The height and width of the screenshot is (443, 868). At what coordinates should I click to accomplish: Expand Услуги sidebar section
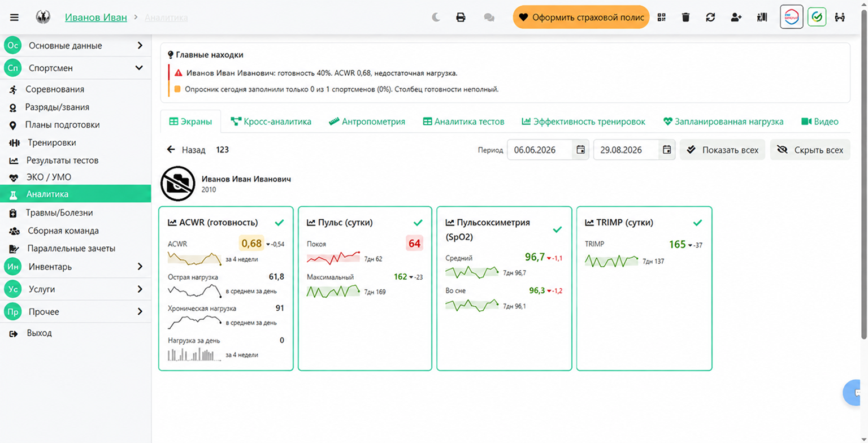coord(75,289)
